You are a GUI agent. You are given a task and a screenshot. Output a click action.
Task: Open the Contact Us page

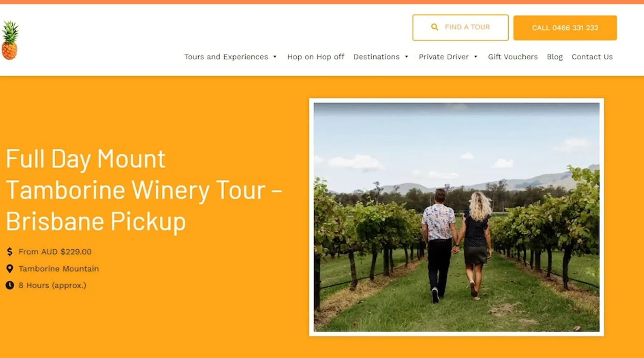[x=592, y=57]
